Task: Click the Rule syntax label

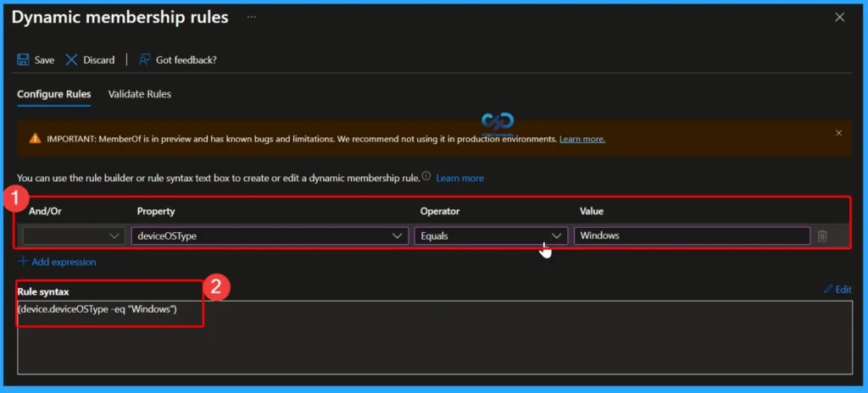Action: tap(42, 291)
